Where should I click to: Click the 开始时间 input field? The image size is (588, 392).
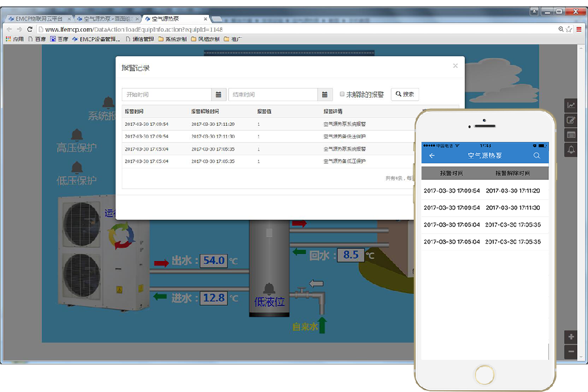(167, 95)
